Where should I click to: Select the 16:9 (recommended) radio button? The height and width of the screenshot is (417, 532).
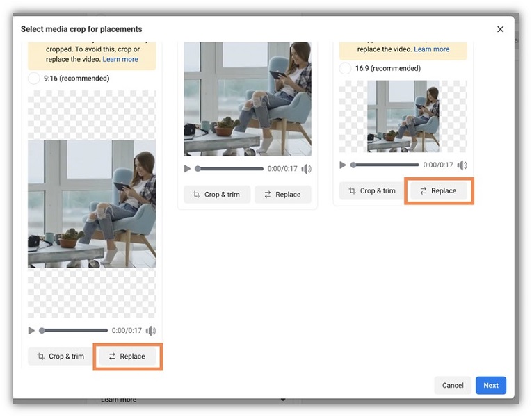click(x=346, y=69)
